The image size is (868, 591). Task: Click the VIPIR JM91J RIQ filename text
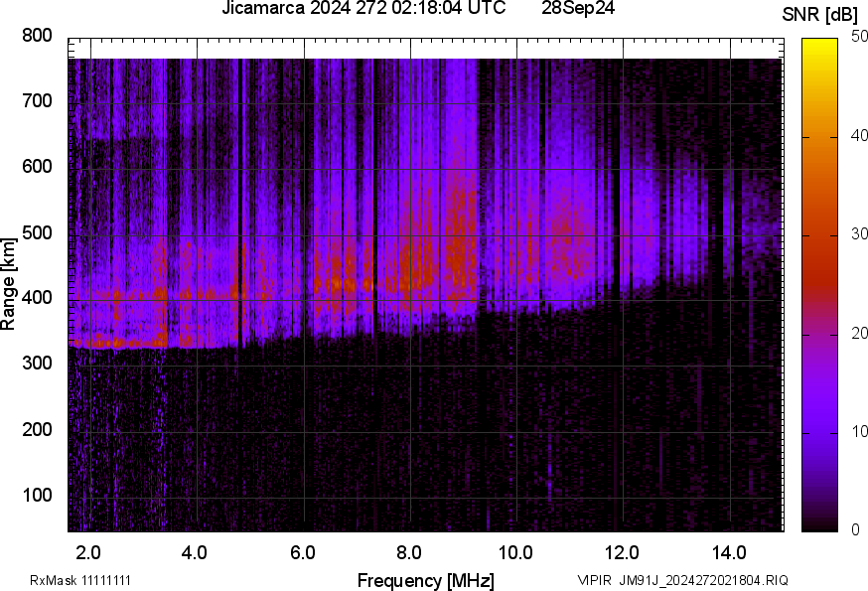click(682, 580)
